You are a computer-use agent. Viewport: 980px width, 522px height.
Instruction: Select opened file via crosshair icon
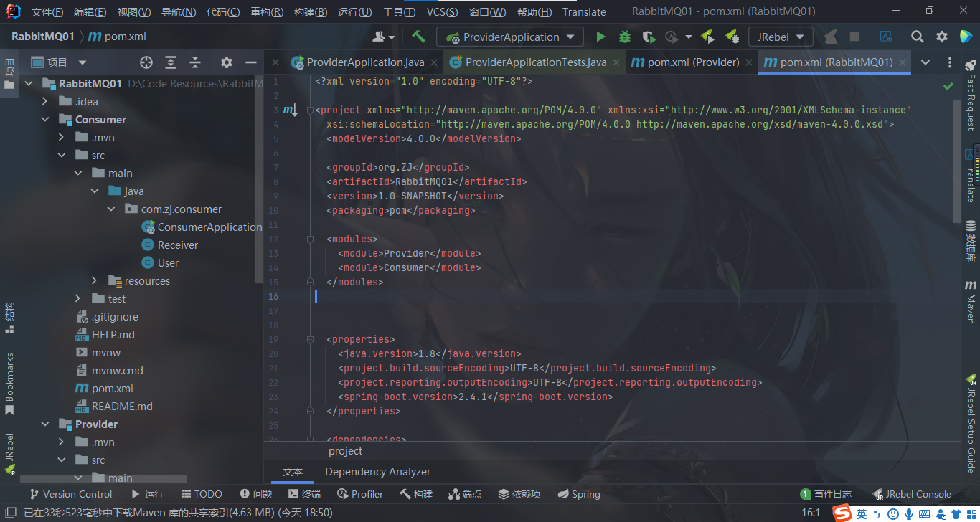click(x=146, y=62)
